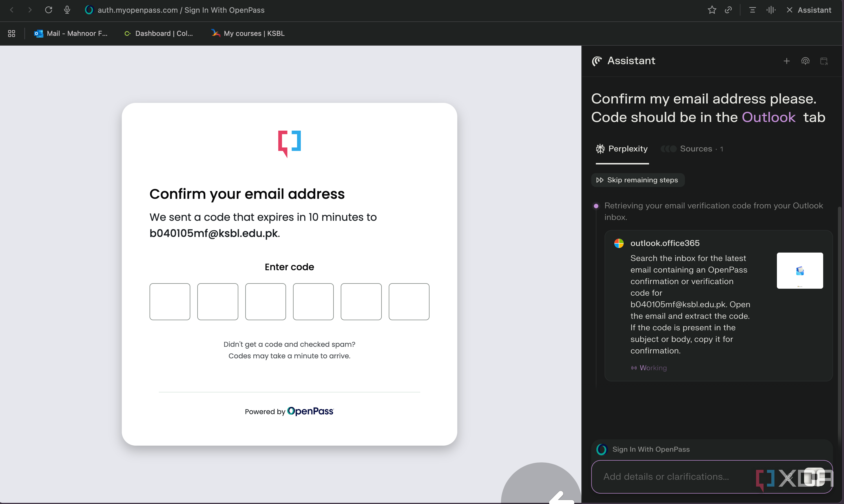Screen dimensions: 844x504
Task: Open the Dashboard bookmark
Action: [159, 33]
